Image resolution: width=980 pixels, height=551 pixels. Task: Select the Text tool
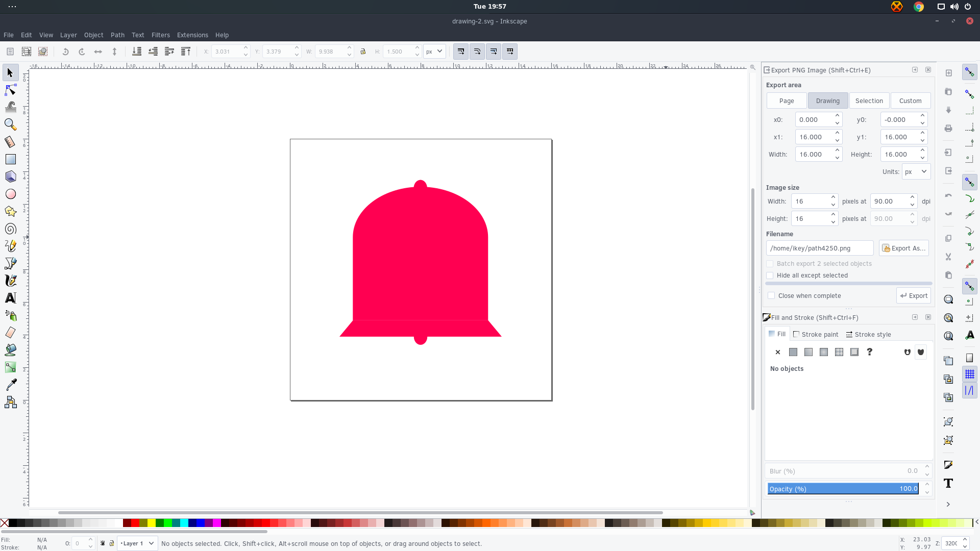coord(10,298)
